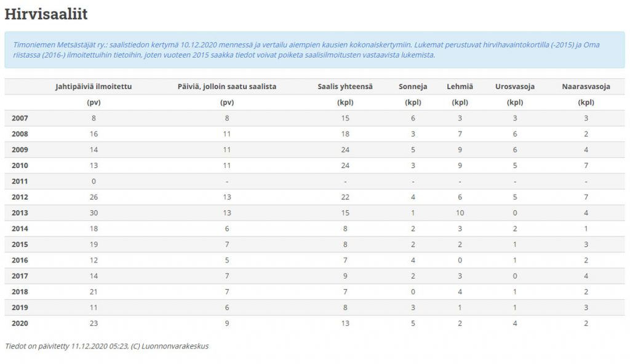Select the Saalis yhteensä column header
630x364 pixels.
(x=345, y=87)
